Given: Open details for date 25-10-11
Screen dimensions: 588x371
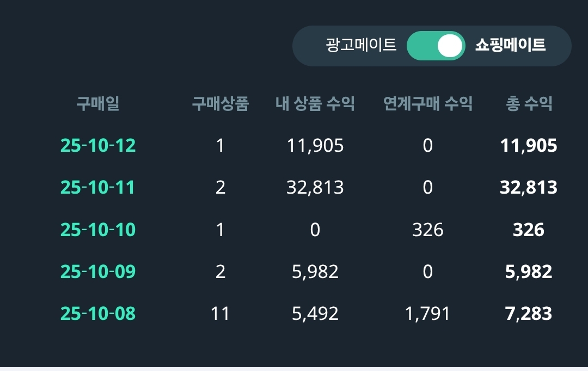Looking at the screenshot, I should coord(98,187).
